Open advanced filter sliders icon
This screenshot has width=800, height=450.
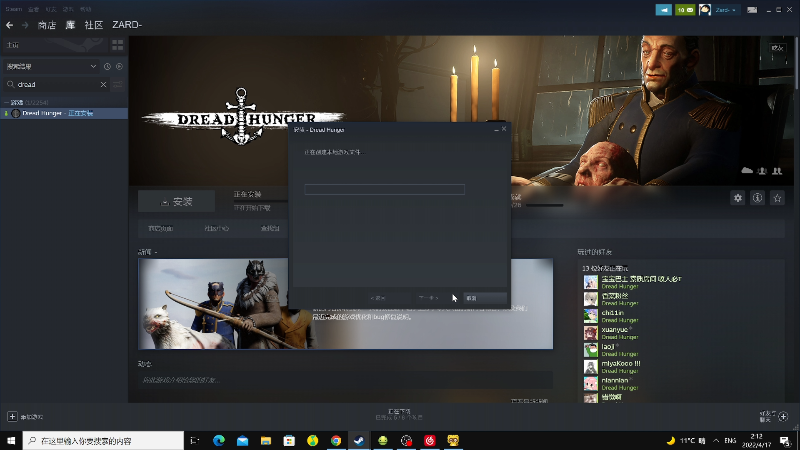click(117, 84)
